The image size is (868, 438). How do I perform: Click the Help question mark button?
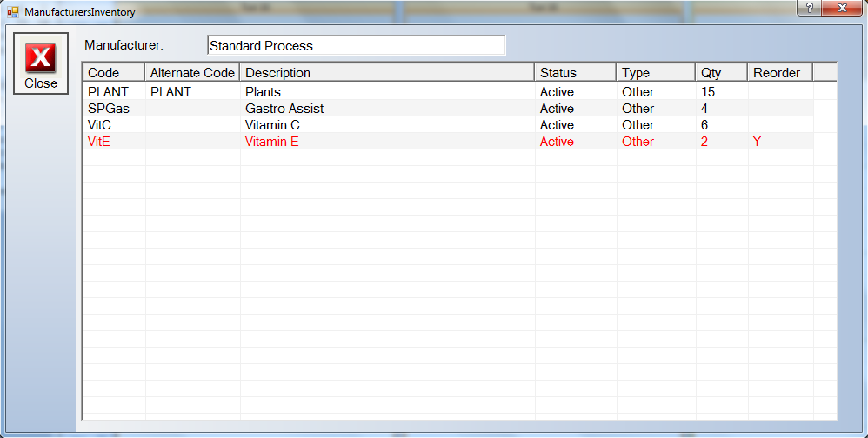click(x=810, y=9)
